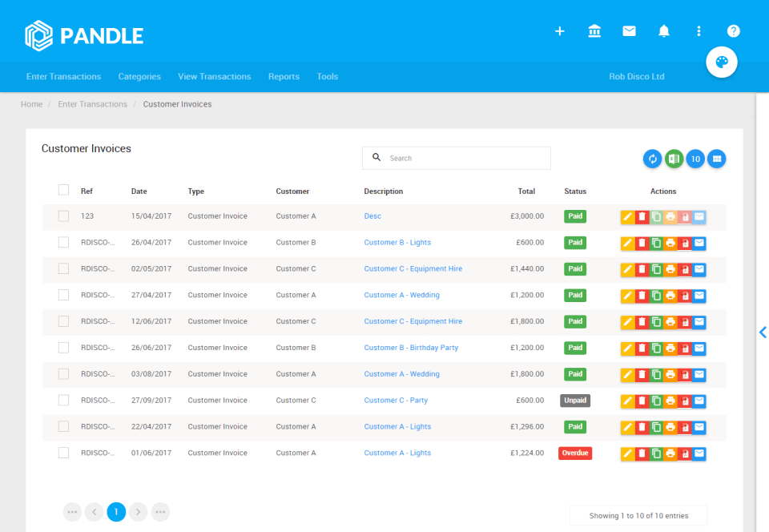Screen dimensions: 769x532
Task: Open Pandle help with the question mark
Action: click(733, 31)
